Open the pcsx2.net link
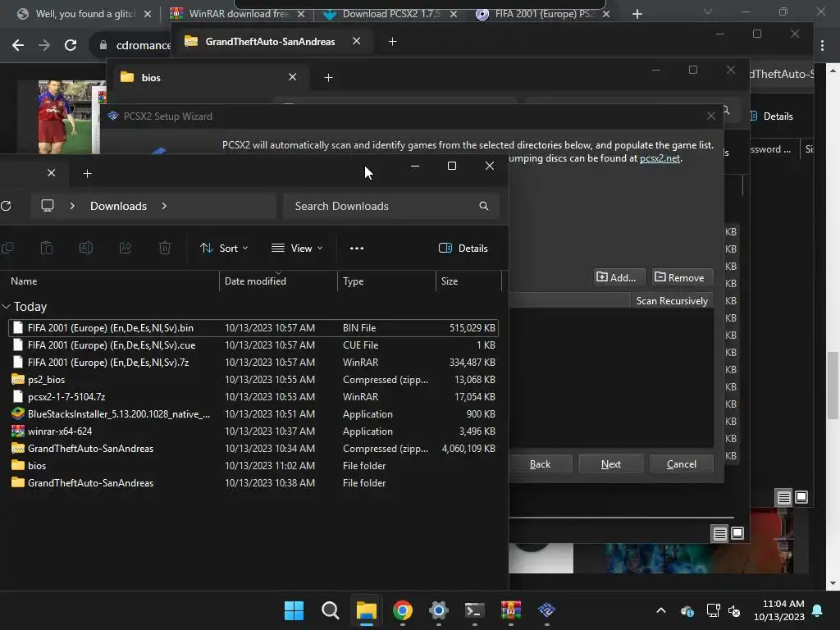The image size is (840, 630). pyautogui.click(x=660, y=158)
